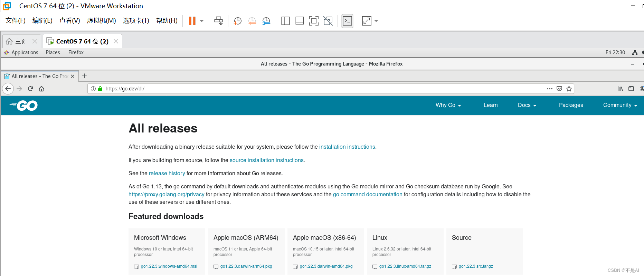Open the 帮助(H) menu
Screen dimensions: 644x276
167,21
